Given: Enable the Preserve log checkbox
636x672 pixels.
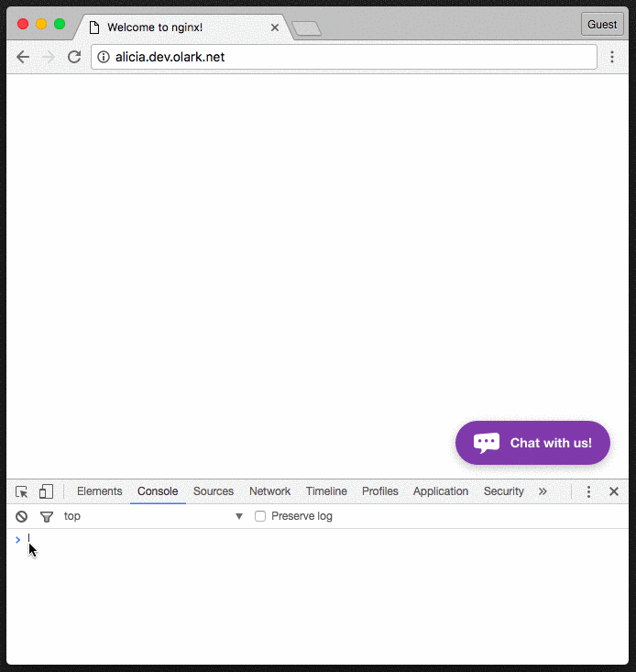Looking at the screenshot, I should [x=260, y=516].
